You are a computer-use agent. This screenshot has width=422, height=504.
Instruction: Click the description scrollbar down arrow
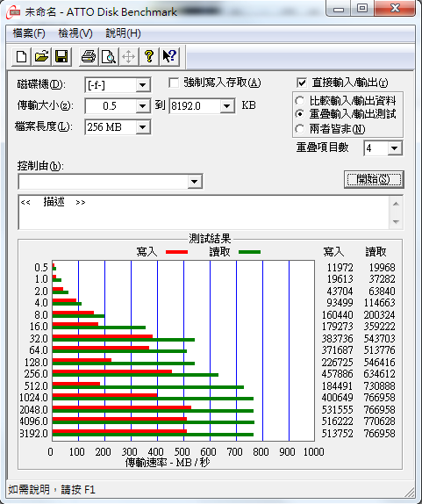pyautogui.click(x=396, y=222)
